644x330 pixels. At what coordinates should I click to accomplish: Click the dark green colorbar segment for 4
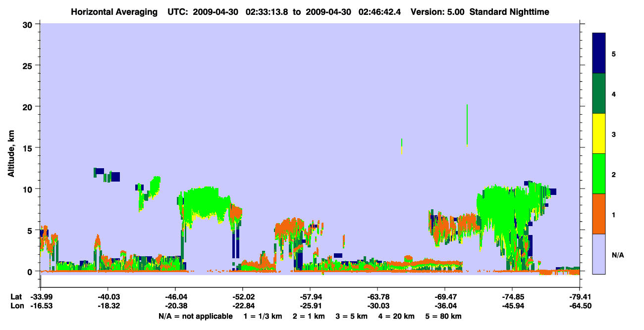(599, 94)
